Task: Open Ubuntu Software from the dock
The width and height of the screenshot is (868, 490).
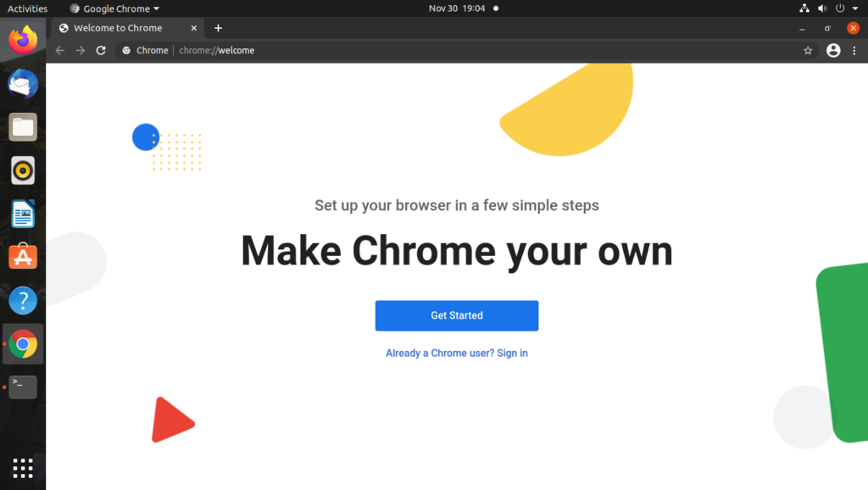Action: click(x=23, y=257)
